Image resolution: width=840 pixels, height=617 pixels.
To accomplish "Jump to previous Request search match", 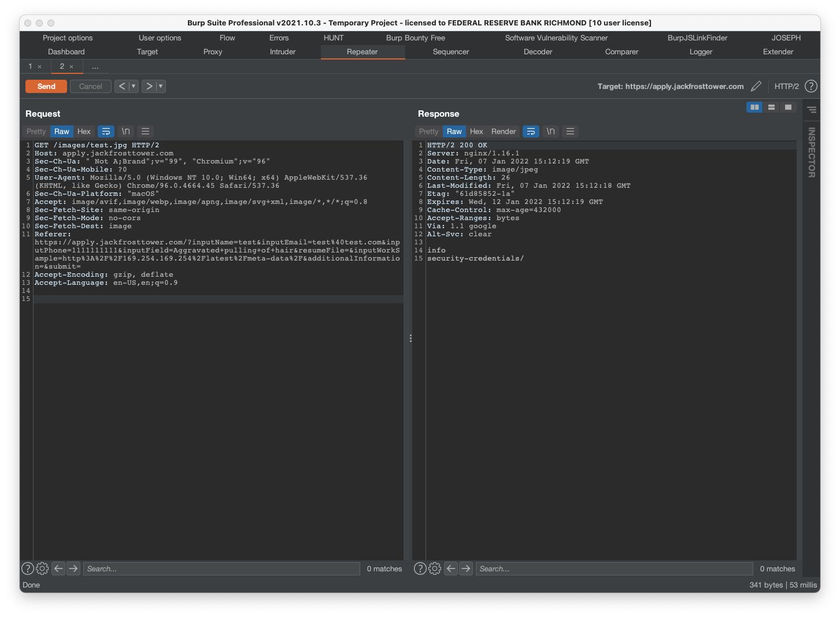I will pos(58,568).
